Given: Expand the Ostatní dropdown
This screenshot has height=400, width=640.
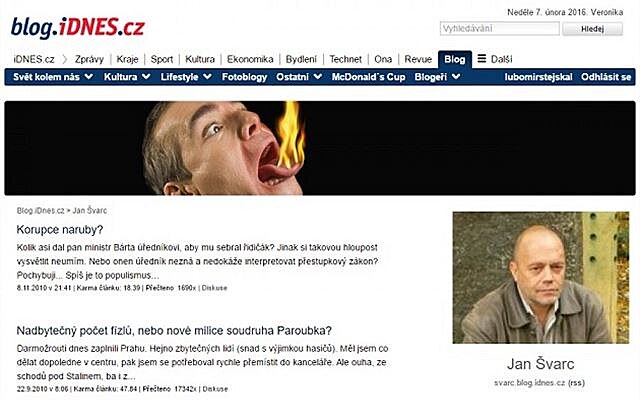Looking at the screenshot, I should pos(299,77).
